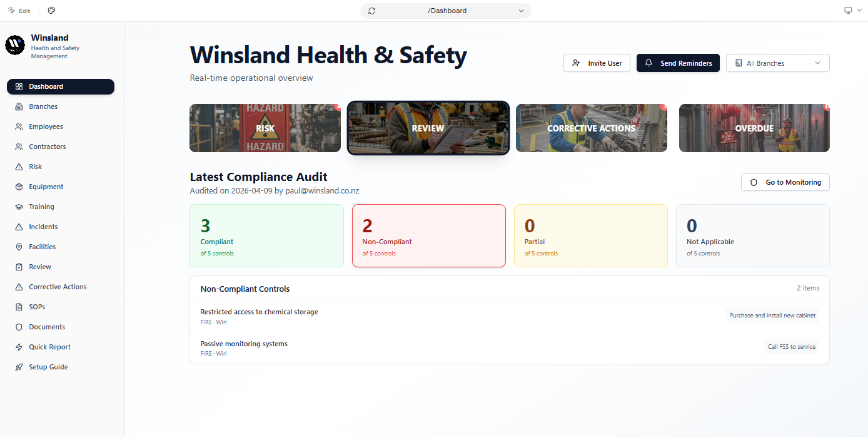Toggle Edit mode in the top bar

[19, 10]
